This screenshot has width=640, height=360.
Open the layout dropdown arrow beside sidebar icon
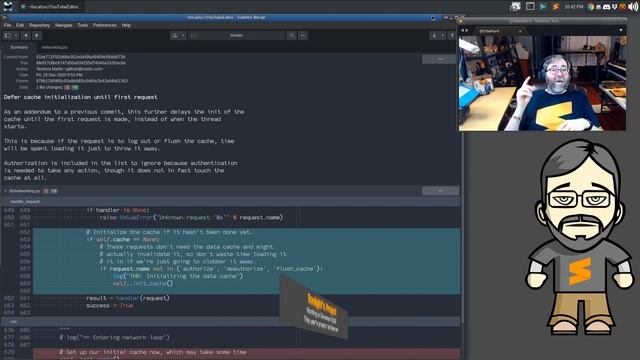tap(16, 36)
